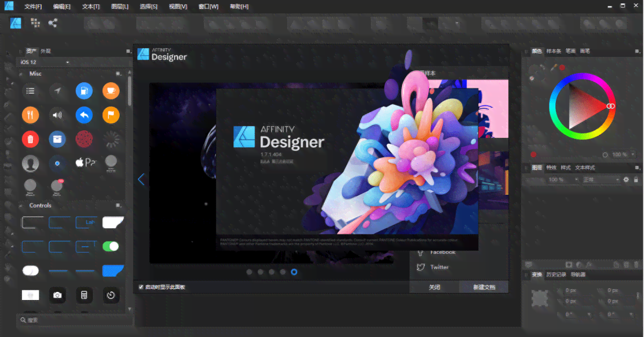Switch to the 样本条 swatches tab

point(554,51)
